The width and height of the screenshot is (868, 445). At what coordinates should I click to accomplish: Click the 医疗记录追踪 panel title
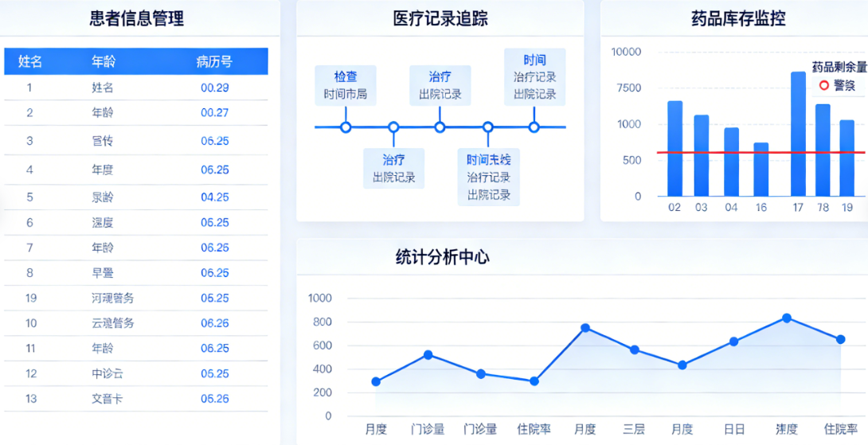(x=440, y=18)
